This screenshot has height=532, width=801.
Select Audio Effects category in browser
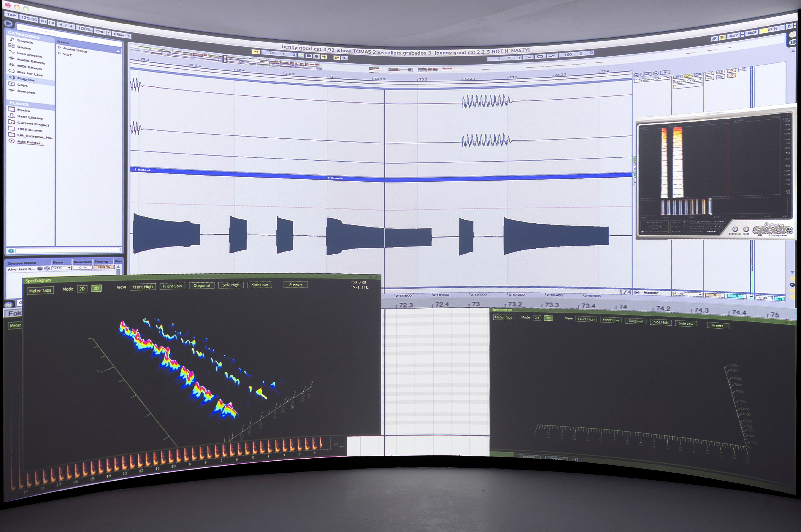27,61
